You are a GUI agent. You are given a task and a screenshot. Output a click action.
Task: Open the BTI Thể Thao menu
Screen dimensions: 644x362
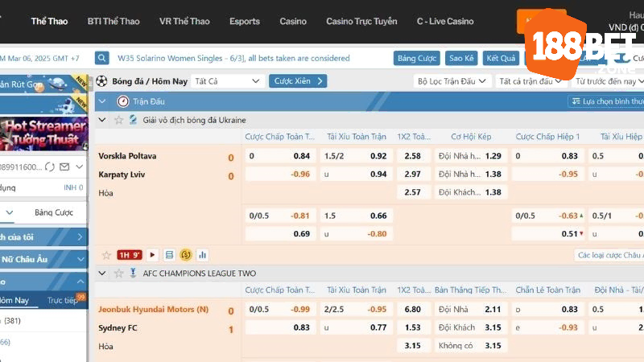click(x=114, y=22)
